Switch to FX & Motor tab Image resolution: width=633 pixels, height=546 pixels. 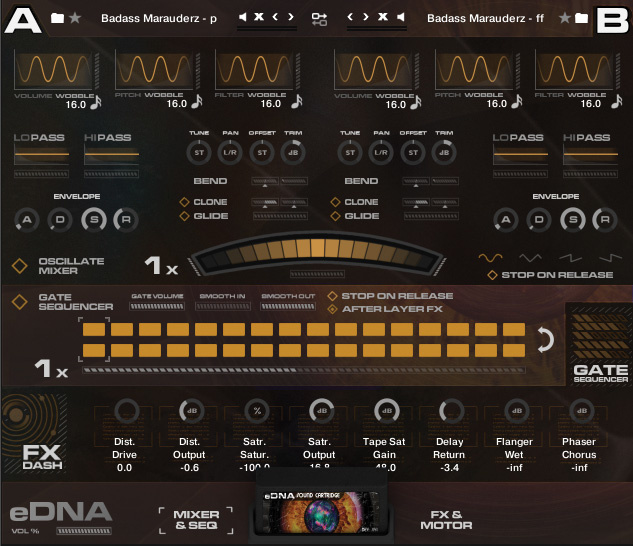447,520
